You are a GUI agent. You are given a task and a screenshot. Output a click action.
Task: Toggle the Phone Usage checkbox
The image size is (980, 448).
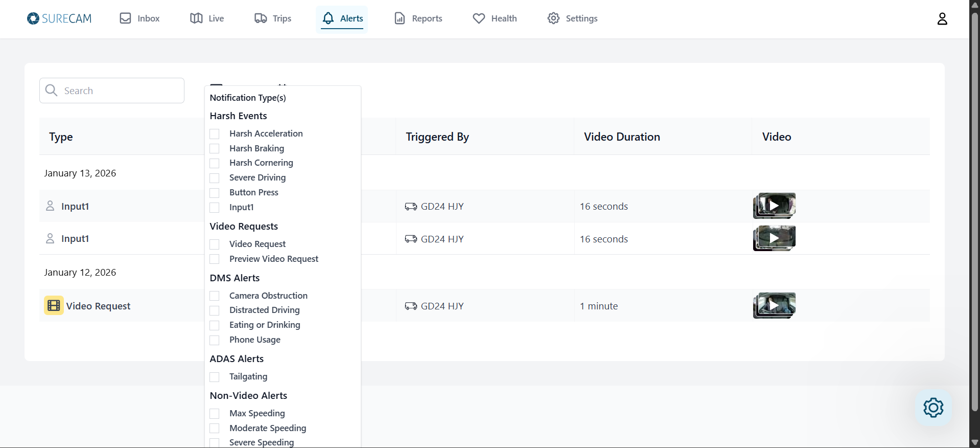pos(215,340)
